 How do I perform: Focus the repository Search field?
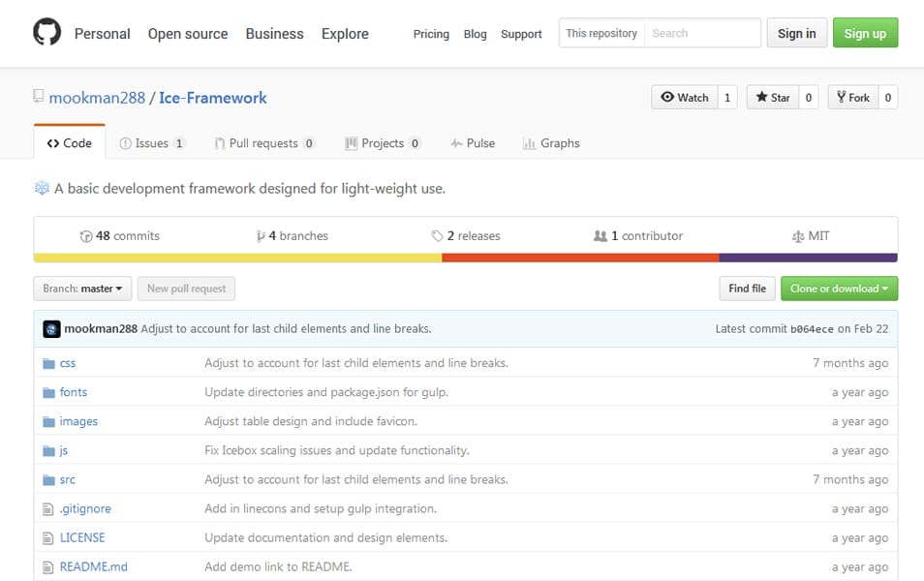pos(702,33)
